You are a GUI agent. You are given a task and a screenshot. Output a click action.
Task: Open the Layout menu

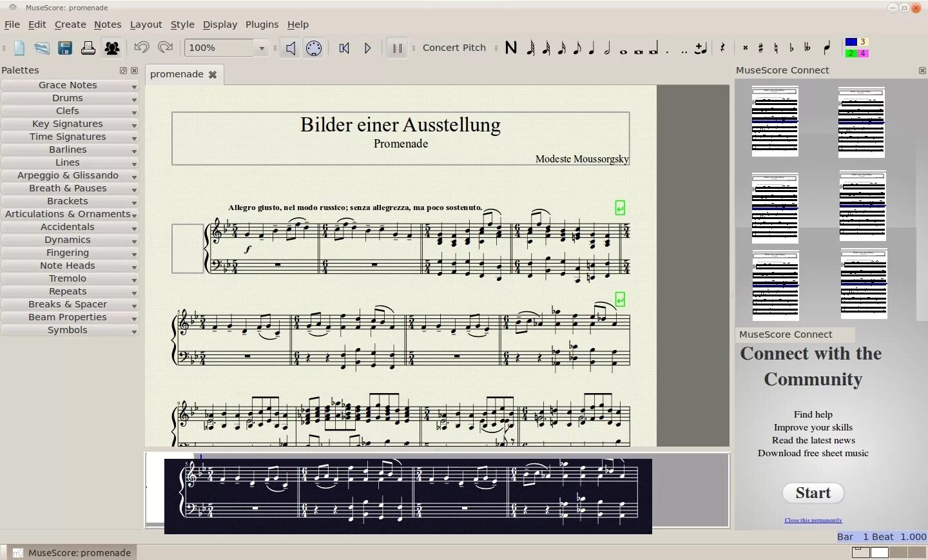[x=146, y=24]
